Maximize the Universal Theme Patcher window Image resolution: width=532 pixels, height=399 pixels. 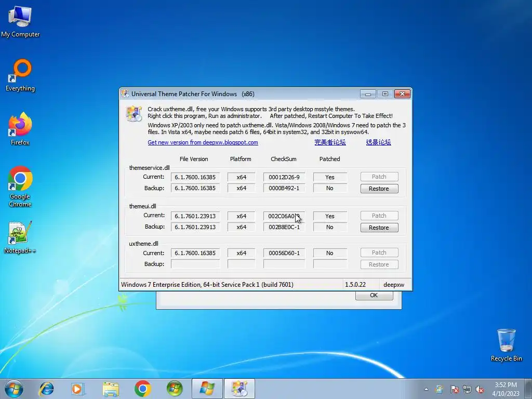385,94
